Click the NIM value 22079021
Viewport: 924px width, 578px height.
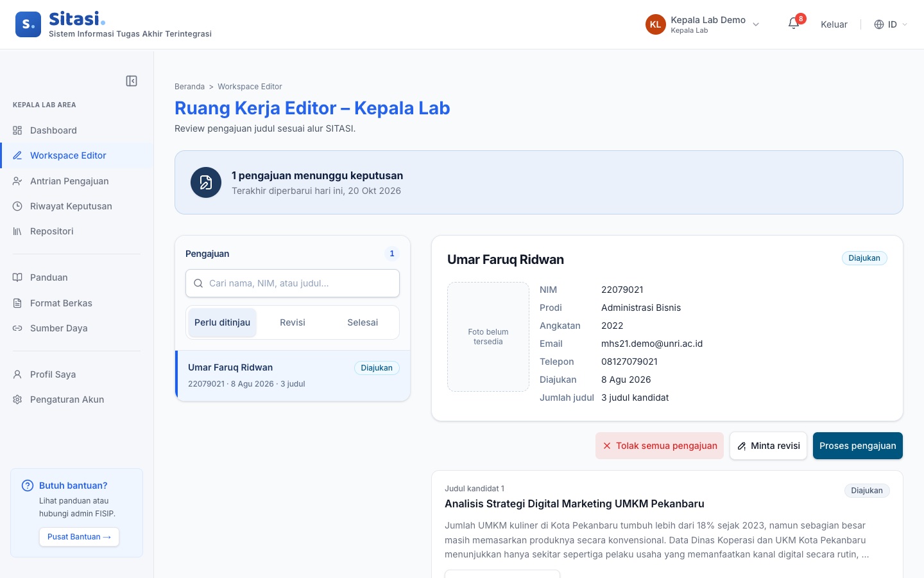622,290
